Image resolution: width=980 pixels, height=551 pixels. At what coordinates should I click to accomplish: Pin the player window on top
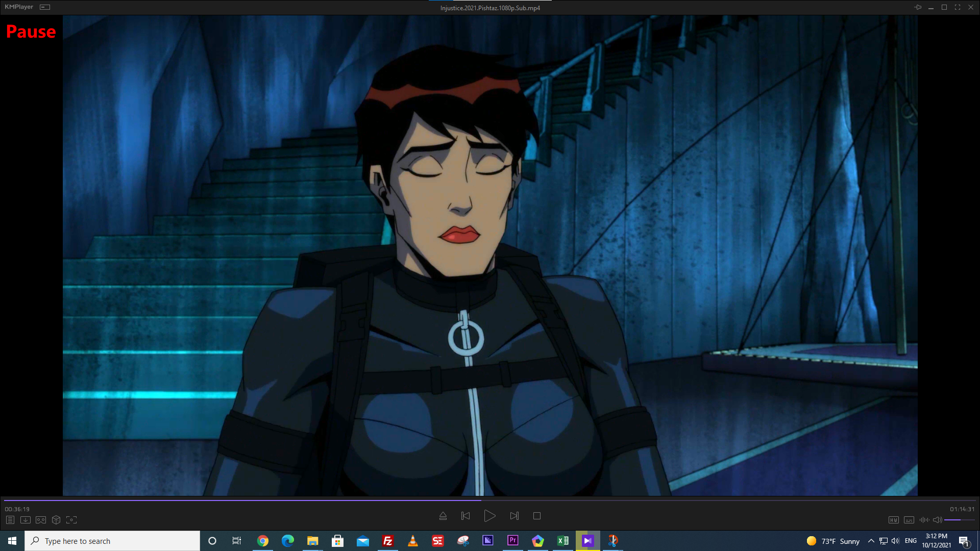[918, 7]
